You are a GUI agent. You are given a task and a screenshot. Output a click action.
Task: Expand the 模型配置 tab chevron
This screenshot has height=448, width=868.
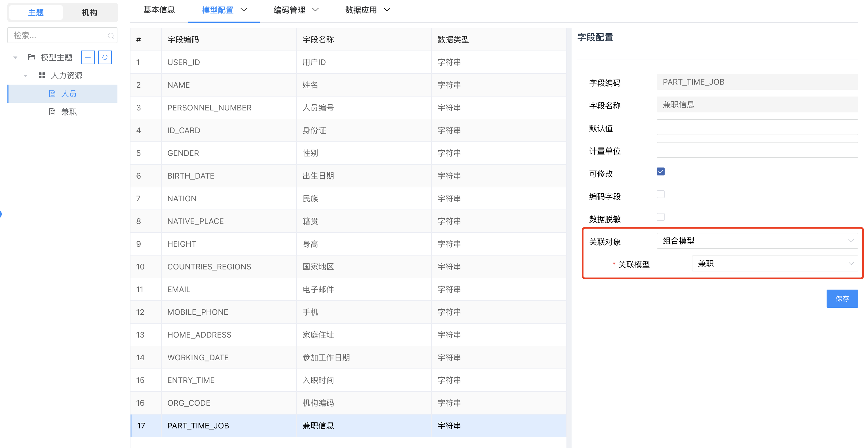[x=244, y=10]
